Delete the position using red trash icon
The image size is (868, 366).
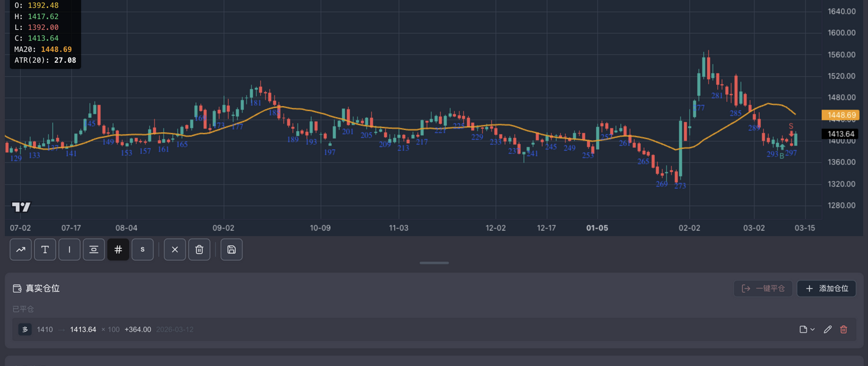coord(844,329)
